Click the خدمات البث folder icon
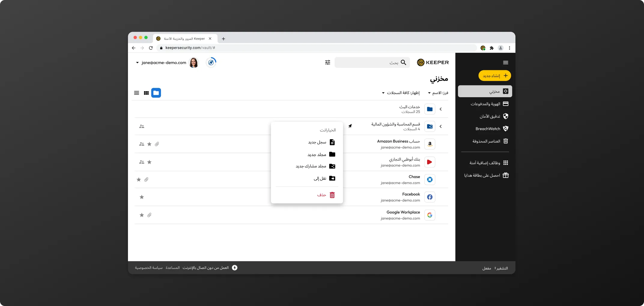 (430, 109)
